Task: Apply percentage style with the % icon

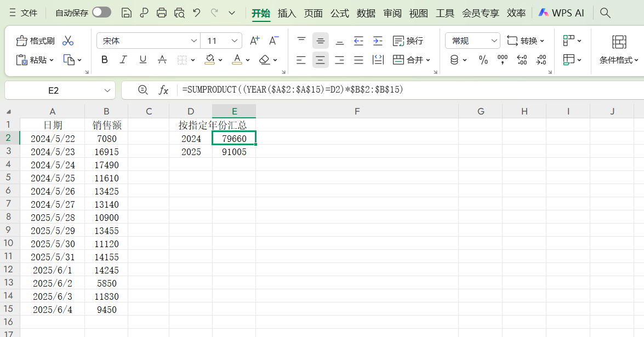Action: pos(483,60)
